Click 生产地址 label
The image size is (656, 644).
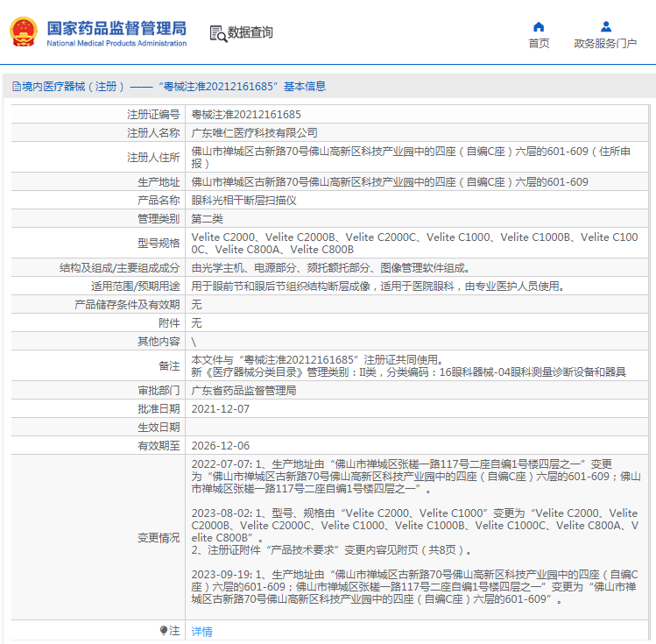click(159, 182)
